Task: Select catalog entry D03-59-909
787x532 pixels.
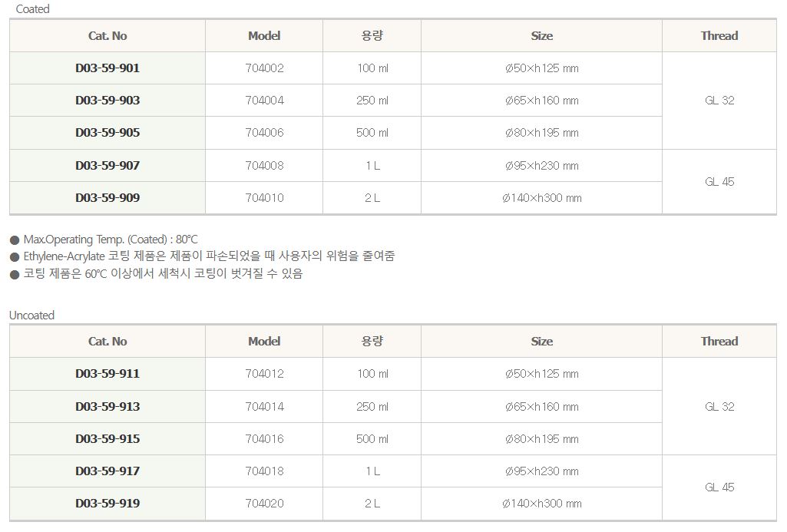Action: pyautogui.click(x=107, y=198)
